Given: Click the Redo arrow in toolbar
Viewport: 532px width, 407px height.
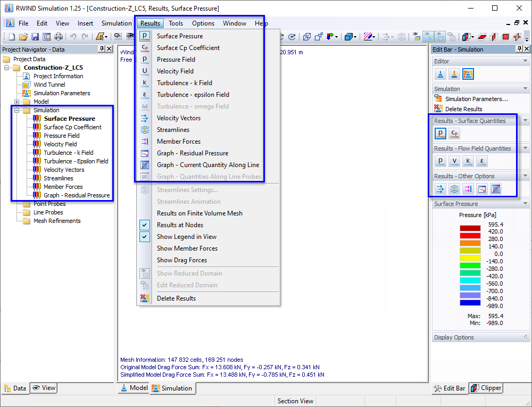Looking at the screenshot, I should (85, 37).
